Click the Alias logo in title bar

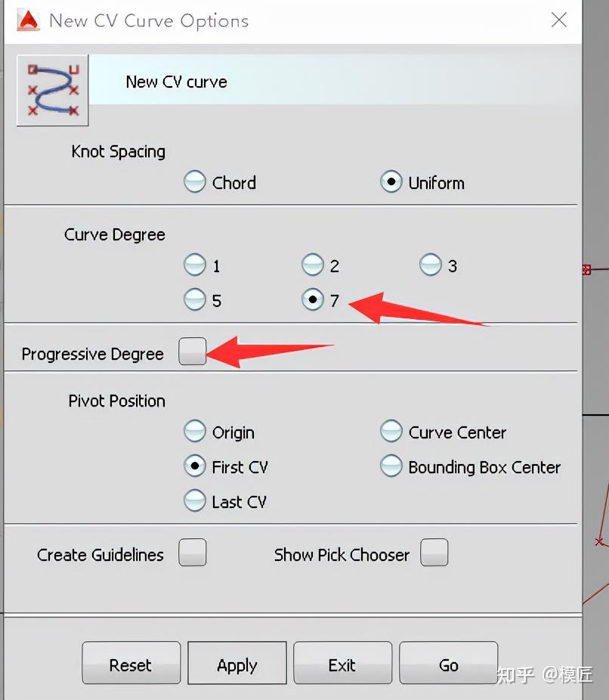point(28,20)
